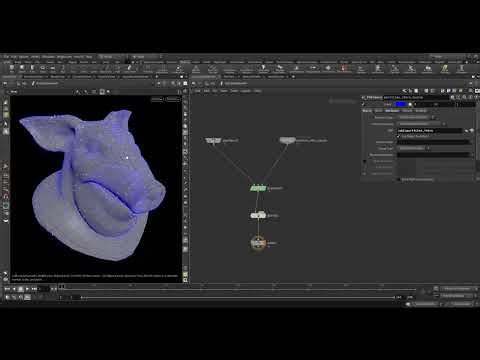Switch to the highlighted third parameter tab
This screenshot has height=360, width=480.
pos(392,111)
